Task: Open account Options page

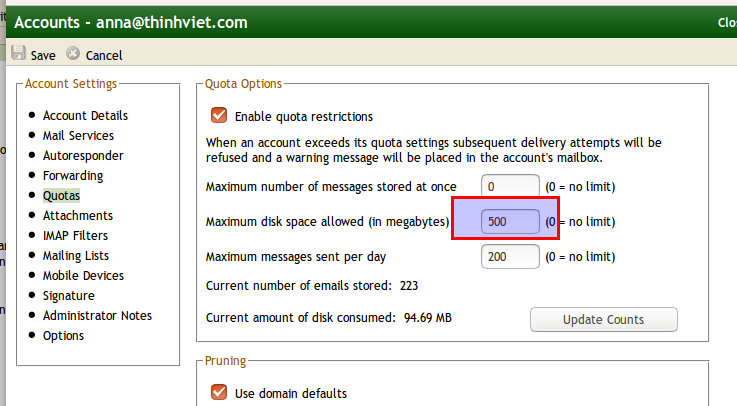Action: tap(63, 336)
